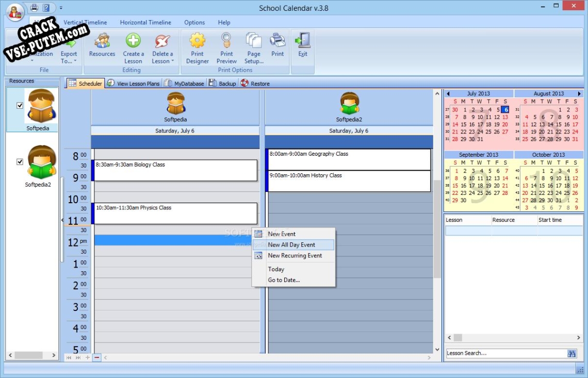Uncheck the Softpedia resource checkbox
Screen dimensions: 588x378
tap(20, 105)
